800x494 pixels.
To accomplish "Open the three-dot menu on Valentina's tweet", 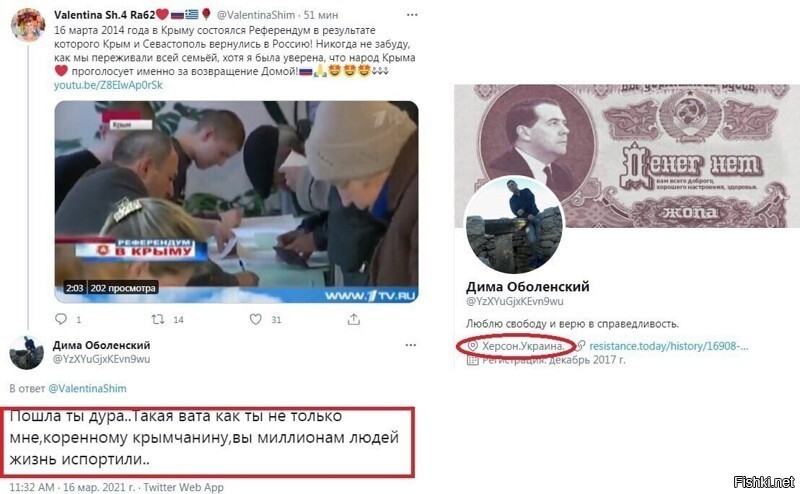I will tap(412, 15).
